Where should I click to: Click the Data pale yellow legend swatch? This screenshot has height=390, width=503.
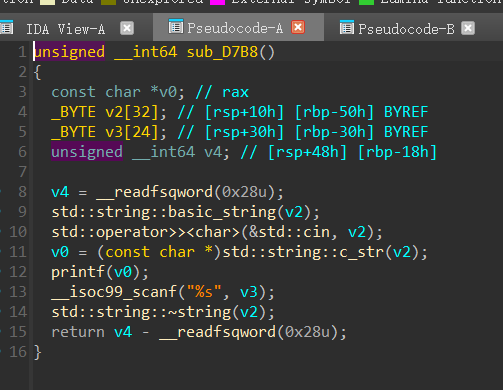[x=47, y=2]
